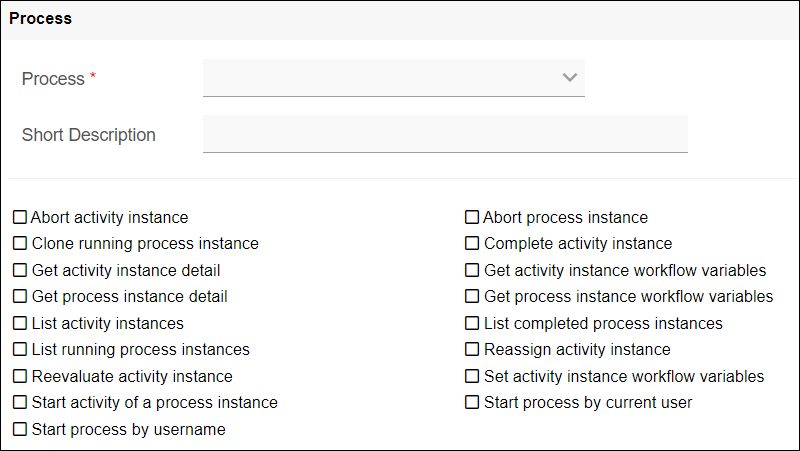Enable Get process instance workflow variables
800x451 pixels.
coord(472,296)
